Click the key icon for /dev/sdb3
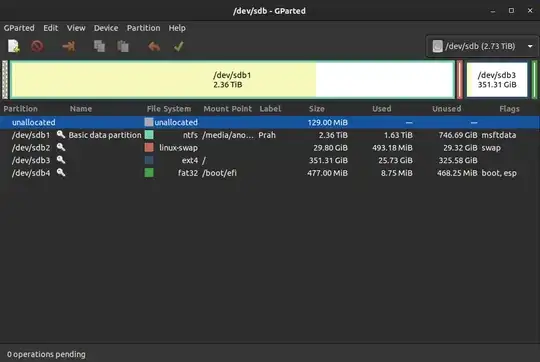 click(61, 160)
